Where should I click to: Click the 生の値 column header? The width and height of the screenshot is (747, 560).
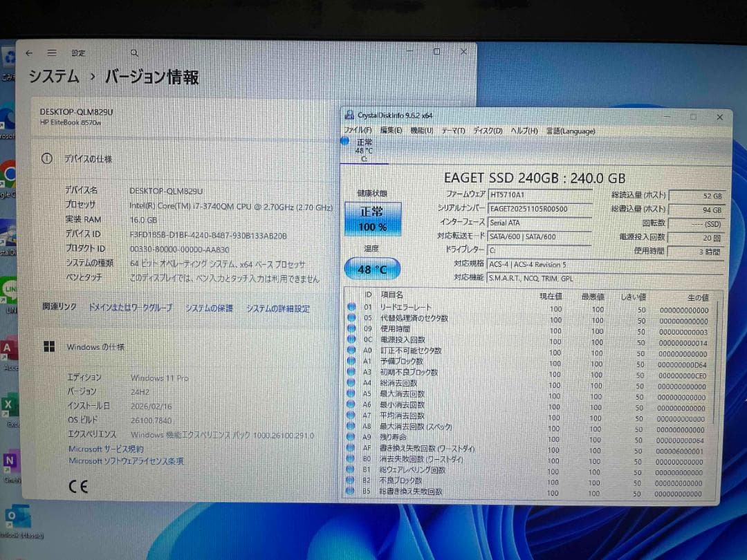point(698,297)
